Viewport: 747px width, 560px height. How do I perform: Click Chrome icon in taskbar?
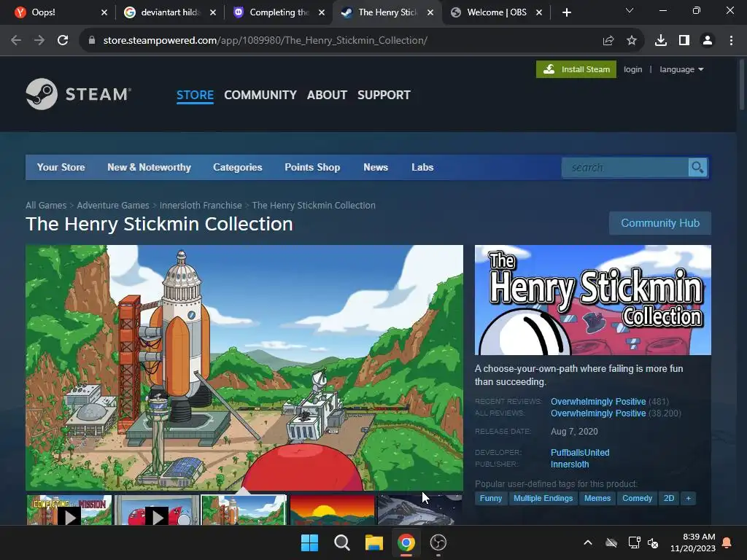click(x=406, y=542)
